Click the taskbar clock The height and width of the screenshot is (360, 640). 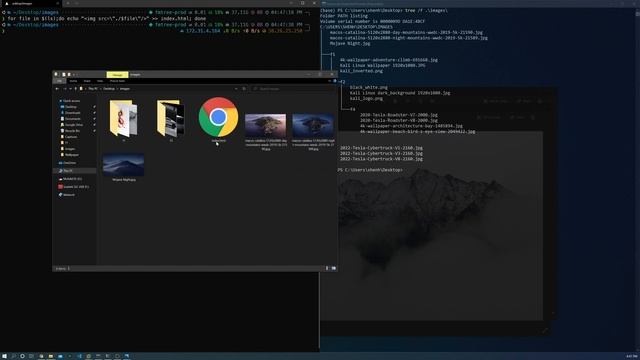click(x=631, y=356)
